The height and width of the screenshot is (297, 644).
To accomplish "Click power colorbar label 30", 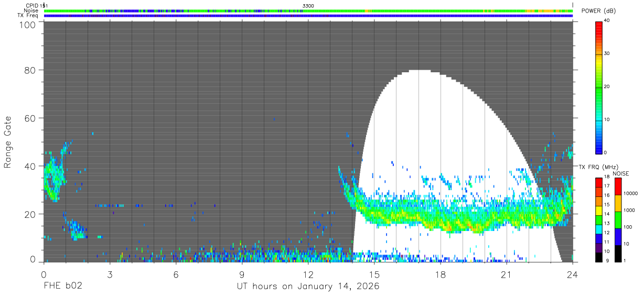I will 608,54.
